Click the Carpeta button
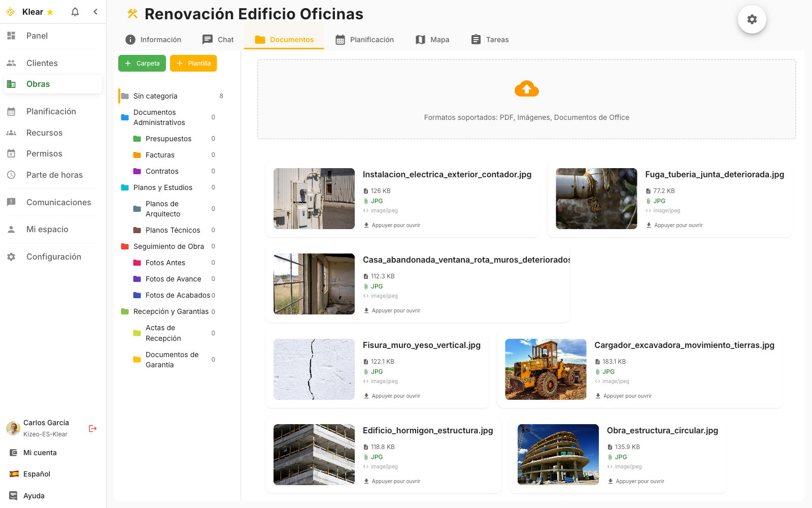 pos(142,63)
